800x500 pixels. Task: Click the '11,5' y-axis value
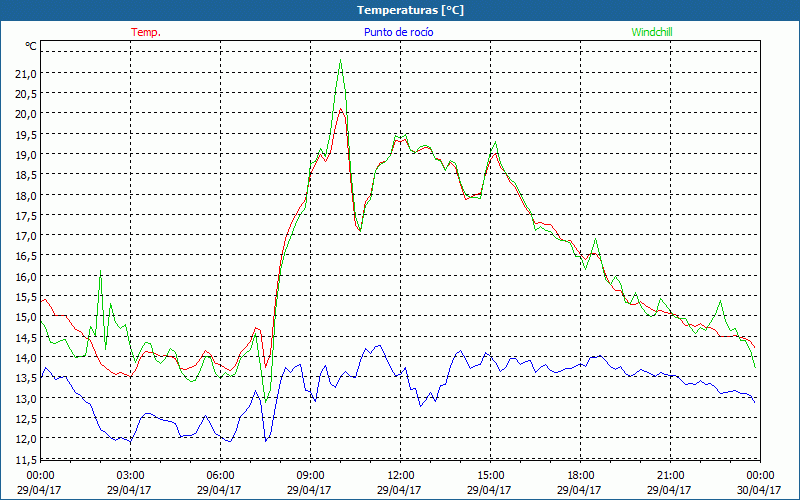(26, 460)
